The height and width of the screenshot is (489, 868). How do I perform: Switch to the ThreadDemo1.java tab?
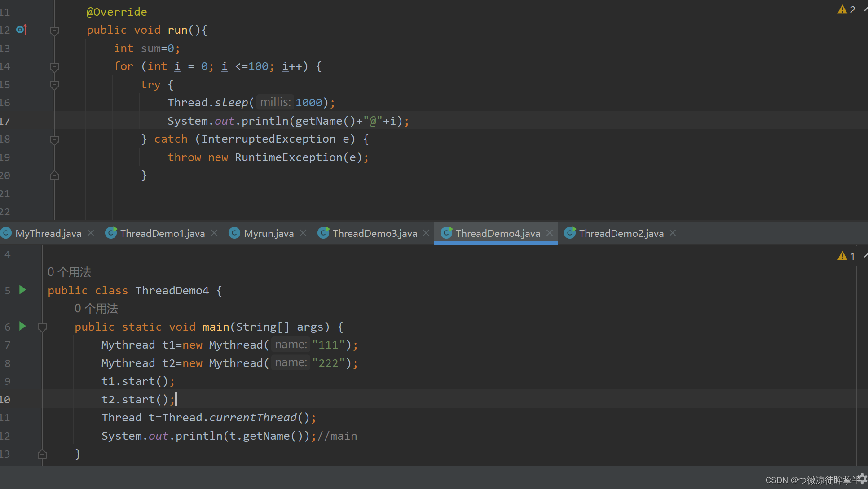coord(163,233)
